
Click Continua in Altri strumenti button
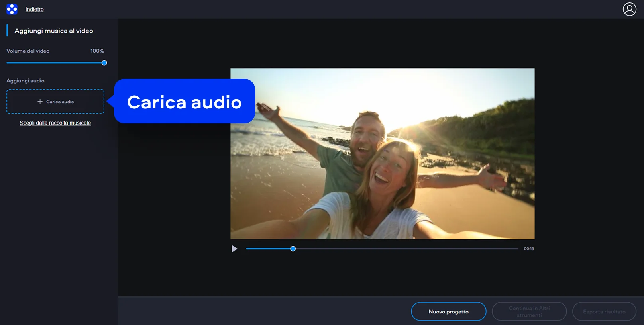[529, 311]
